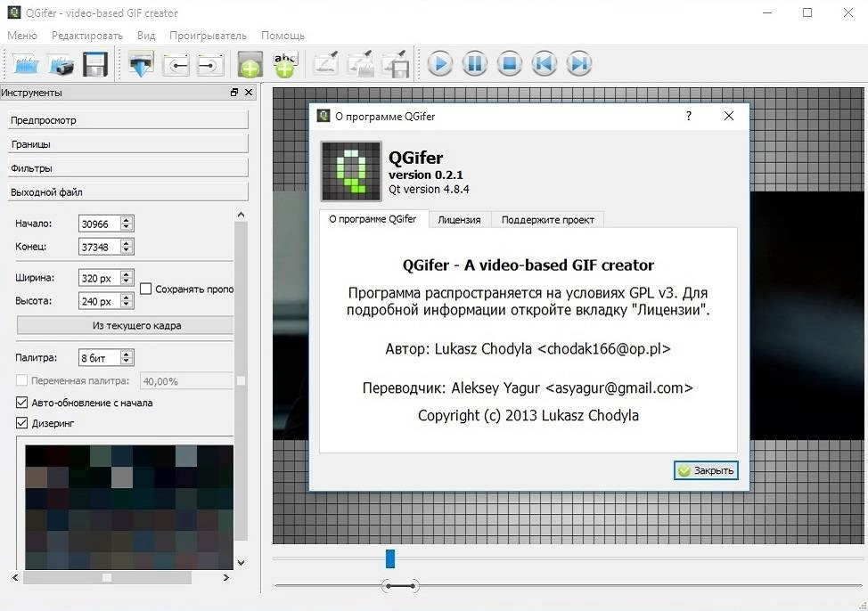Disable the Дизеринг checkbox

(x=21, y=423)
